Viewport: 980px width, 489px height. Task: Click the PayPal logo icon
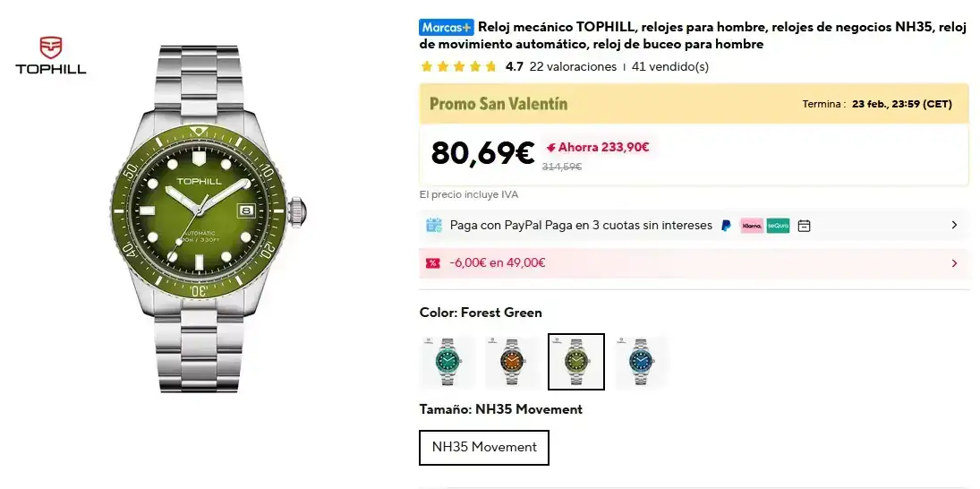click(x=726, y=226)
